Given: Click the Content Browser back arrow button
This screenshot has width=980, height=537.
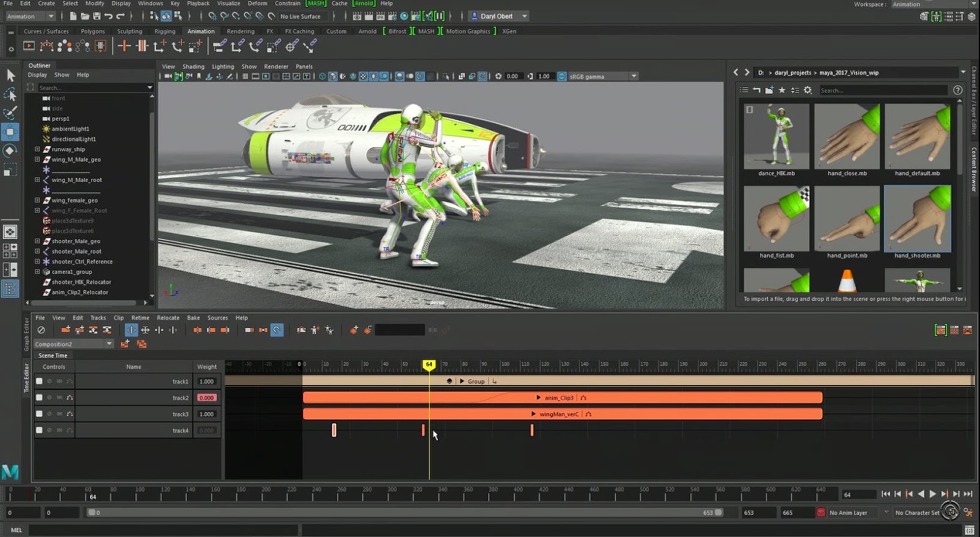Looking at the screenshot, I should 736,72.
